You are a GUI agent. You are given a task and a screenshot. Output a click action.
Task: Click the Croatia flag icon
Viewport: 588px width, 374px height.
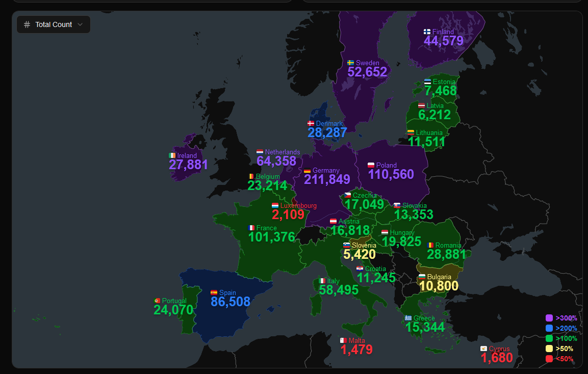coord(360,269)
